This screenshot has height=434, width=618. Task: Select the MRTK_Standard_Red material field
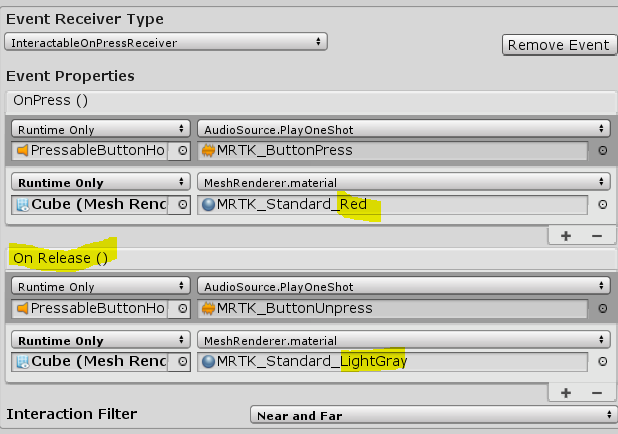pos(392,204)
